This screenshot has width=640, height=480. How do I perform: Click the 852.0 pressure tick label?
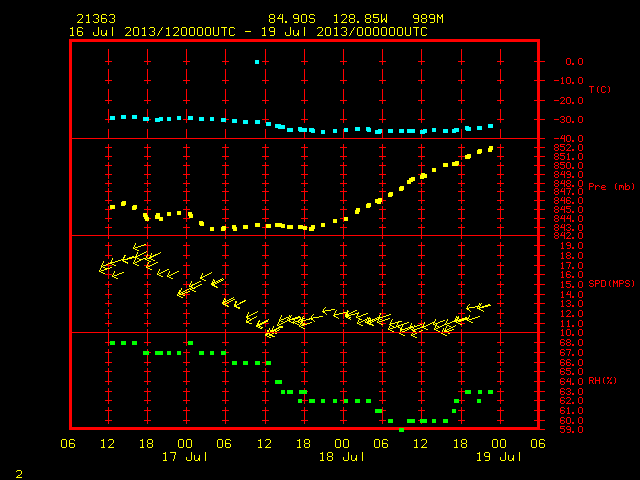click(x=568, y=148)
